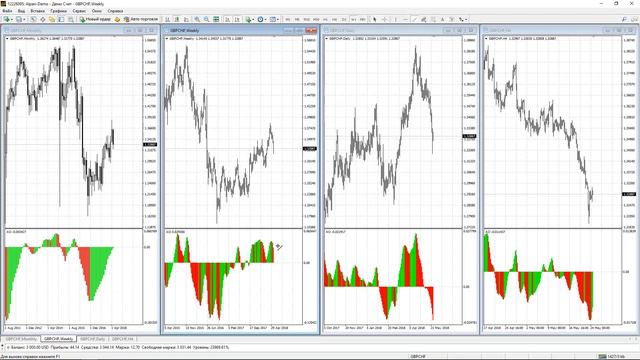Click the Баланс 3 000.00 USD text
The height and width of the screenshot is (360, 640).
pos(29,347)
